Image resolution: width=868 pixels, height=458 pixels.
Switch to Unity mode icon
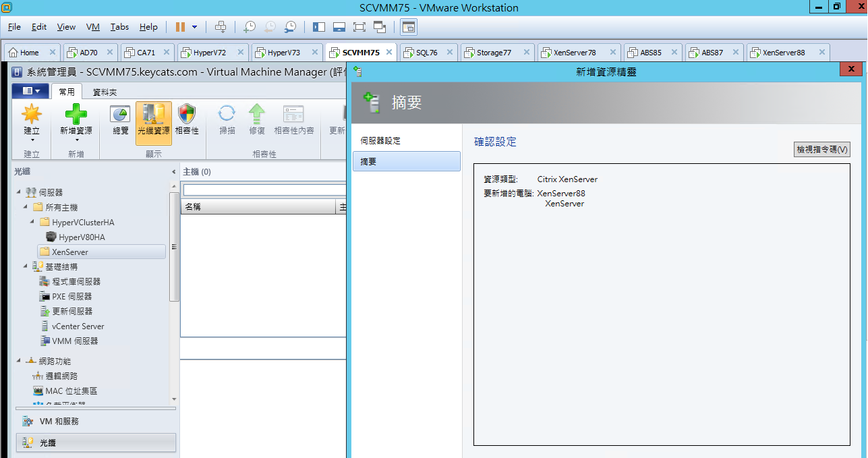(x=380, y=27)
